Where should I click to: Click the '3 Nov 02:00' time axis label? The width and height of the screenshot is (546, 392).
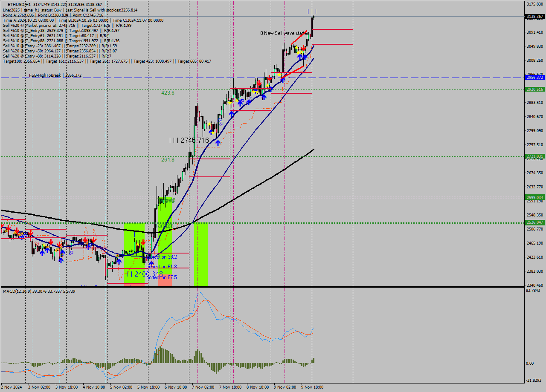[x=39, y=387]
